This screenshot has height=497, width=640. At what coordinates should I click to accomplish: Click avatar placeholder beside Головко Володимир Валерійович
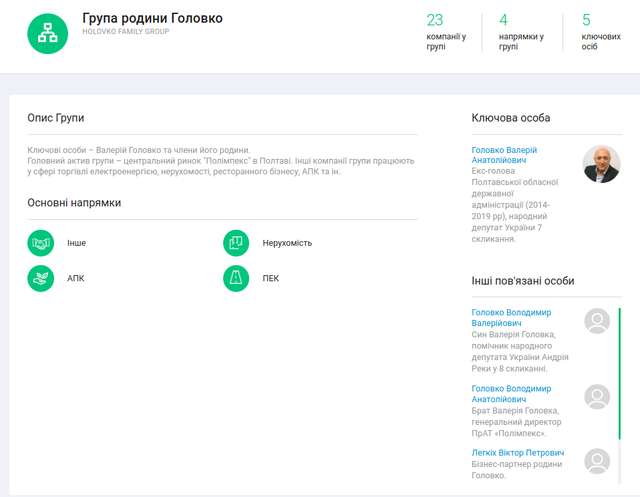[x=597, y=321]
